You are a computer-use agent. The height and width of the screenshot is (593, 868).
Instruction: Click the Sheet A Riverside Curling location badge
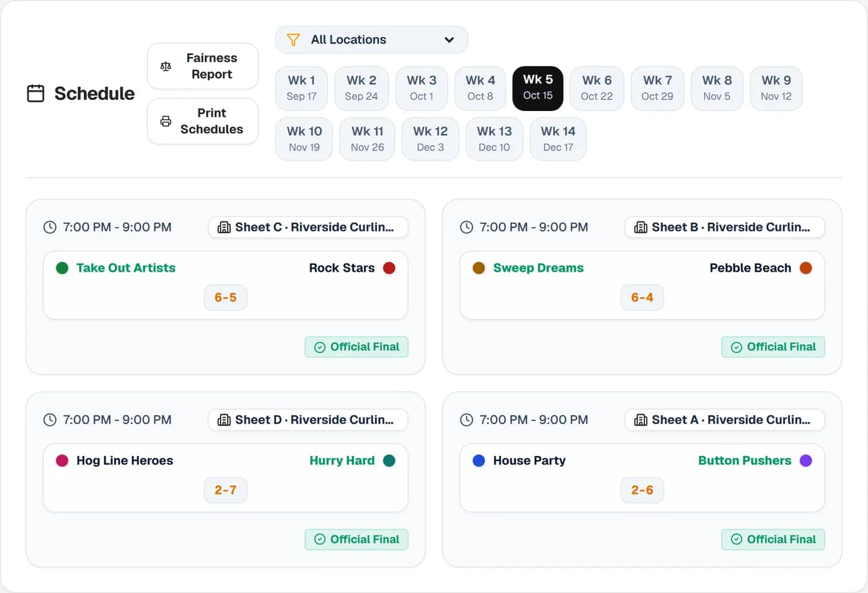pyautogui.click(x=725, y=420)
